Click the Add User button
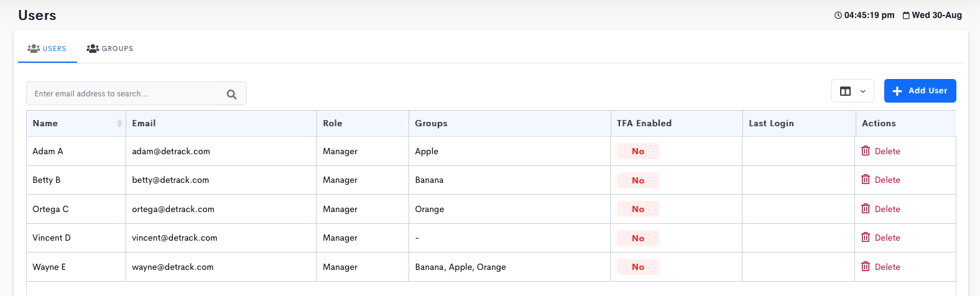Screen dimensions: 980x296 pyautogui.click(x=920, y=91)
